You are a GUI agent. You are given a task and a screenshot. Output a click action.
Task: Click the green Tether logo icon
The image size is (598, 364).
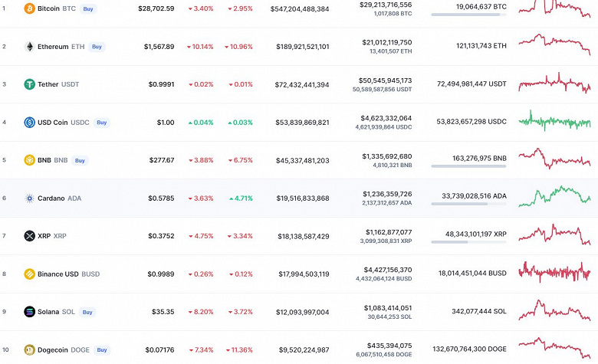(30, 84)
